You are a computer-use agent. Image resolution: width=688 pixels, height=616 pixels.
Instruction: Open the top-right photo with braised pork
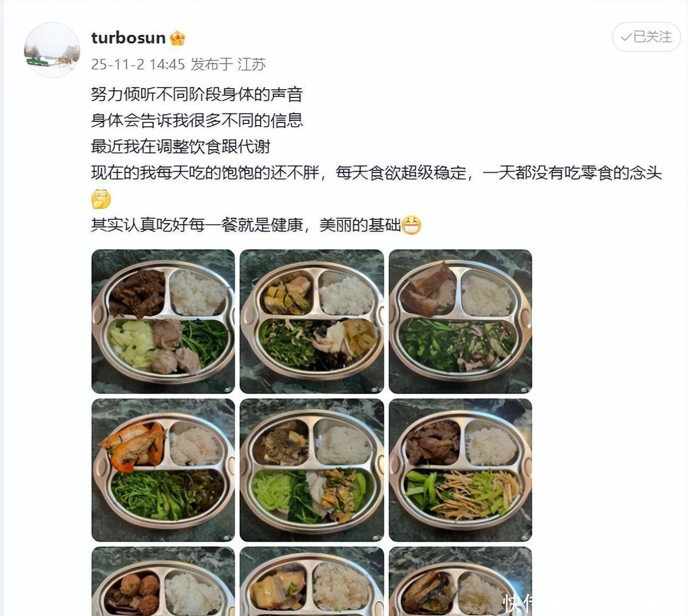(460, 321)
